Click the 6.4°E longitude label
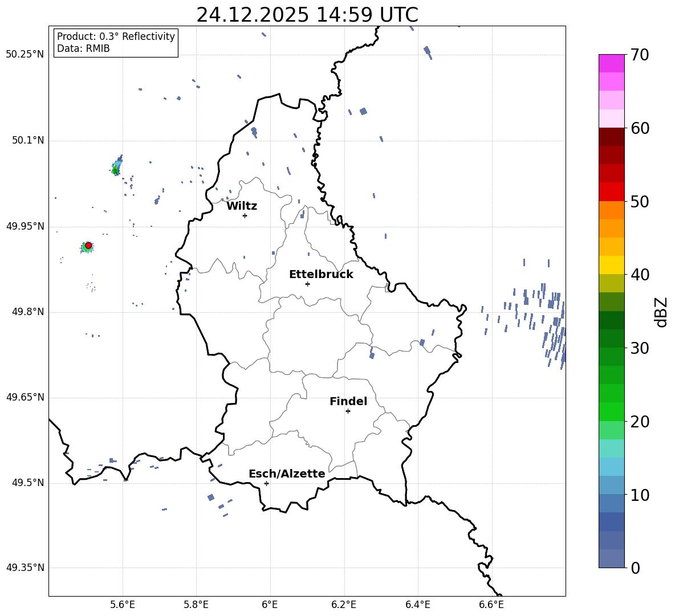Image resolution: width=675 pixels, height=616 pixels. 417,605
